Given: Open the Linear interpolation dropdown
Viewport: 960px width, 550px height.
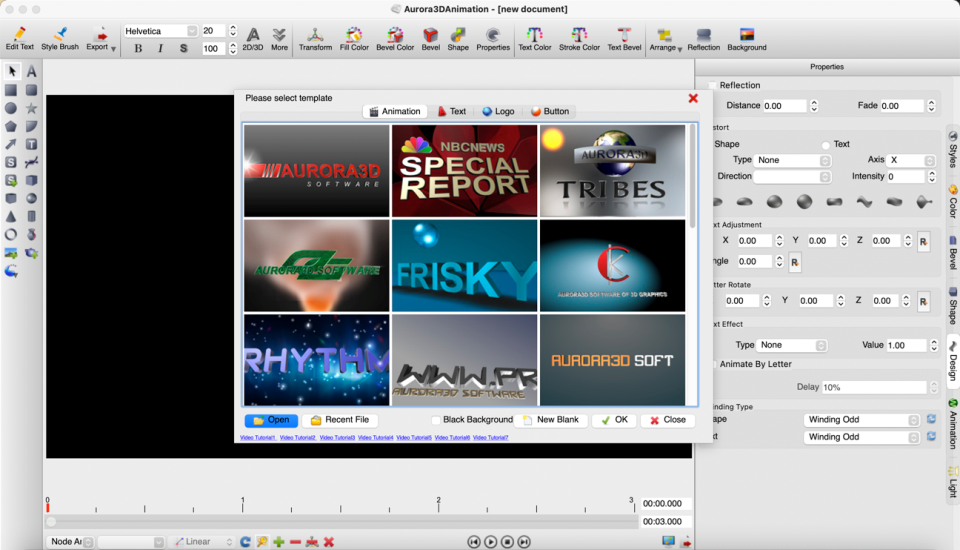Looking at the screenshot, I should (x=203, y=542).
